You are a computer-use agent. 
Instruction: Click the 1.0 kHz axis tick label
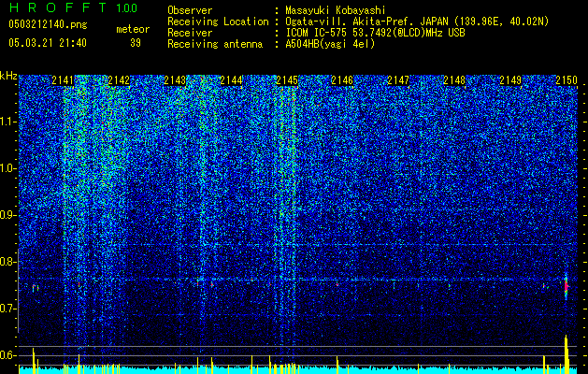pyautogui.click(x=8, y=168)
